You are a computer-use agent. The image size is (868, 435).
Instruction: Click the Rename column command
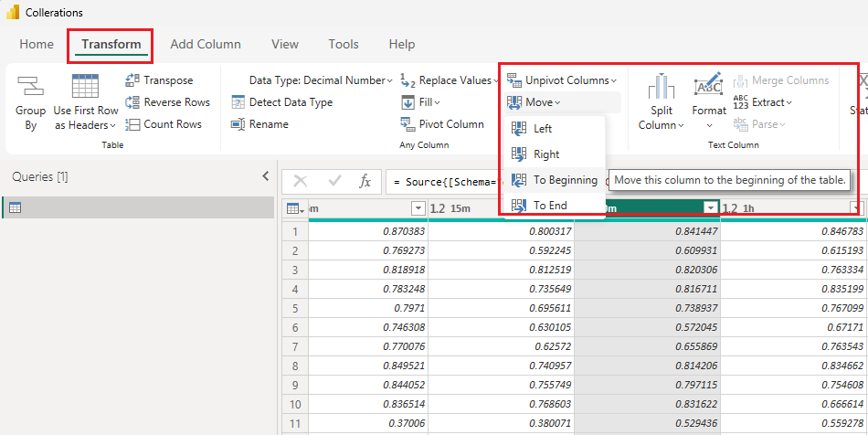click(x=259, y=124)
